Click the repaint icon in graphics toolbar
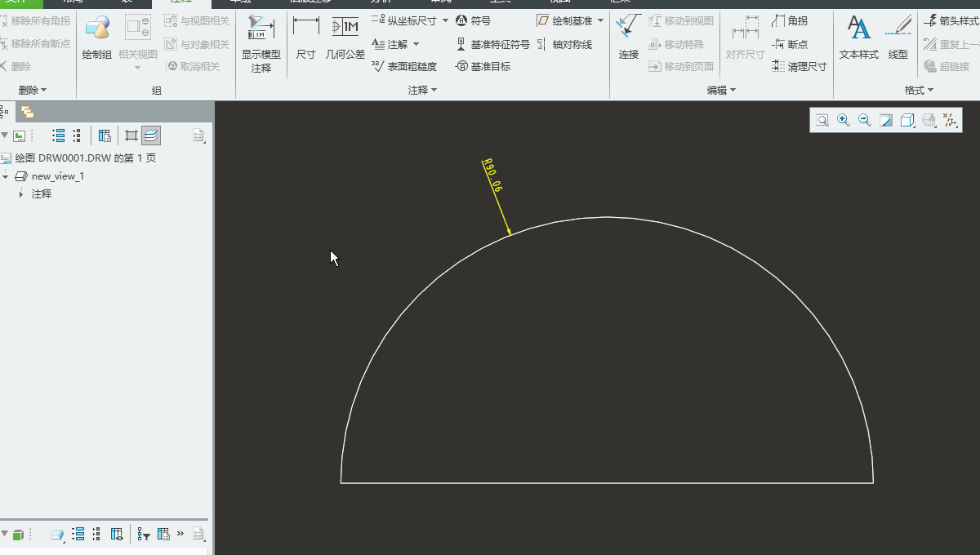 [886, 121]
